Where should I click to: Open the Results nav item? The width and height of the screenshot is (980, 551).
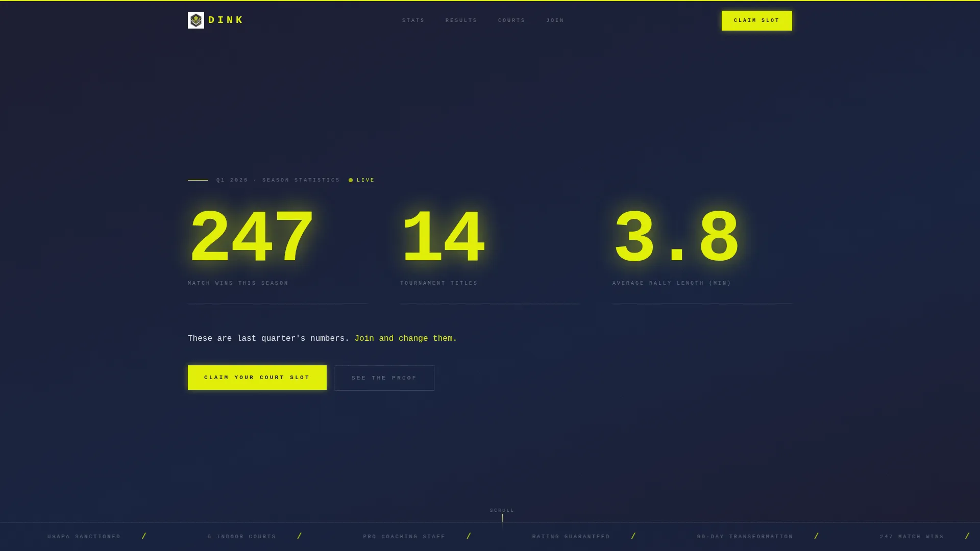click(461, 20)
